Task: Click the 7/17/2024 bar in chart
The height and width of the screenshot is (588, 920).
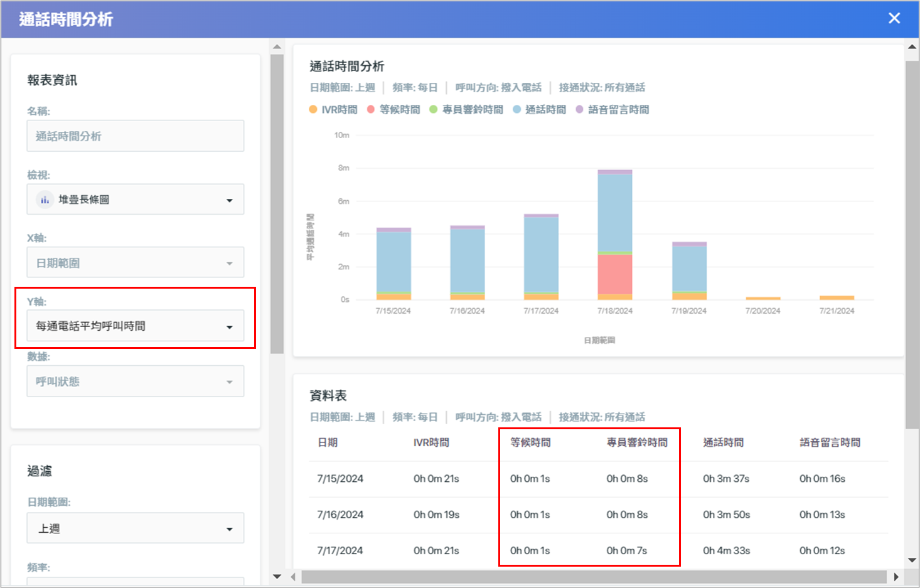Action: pyautogui.click(x=541, y=257)
